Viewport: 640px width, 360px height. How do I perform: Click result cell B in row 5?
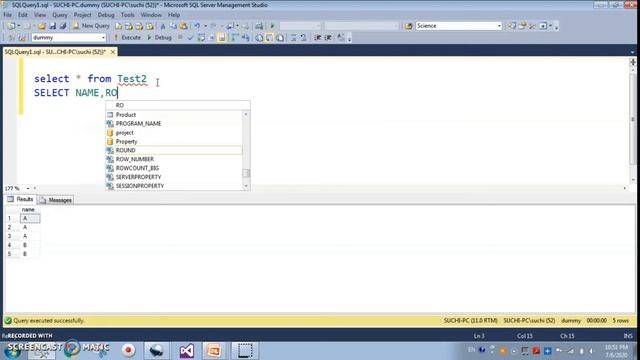coord(30,254)
